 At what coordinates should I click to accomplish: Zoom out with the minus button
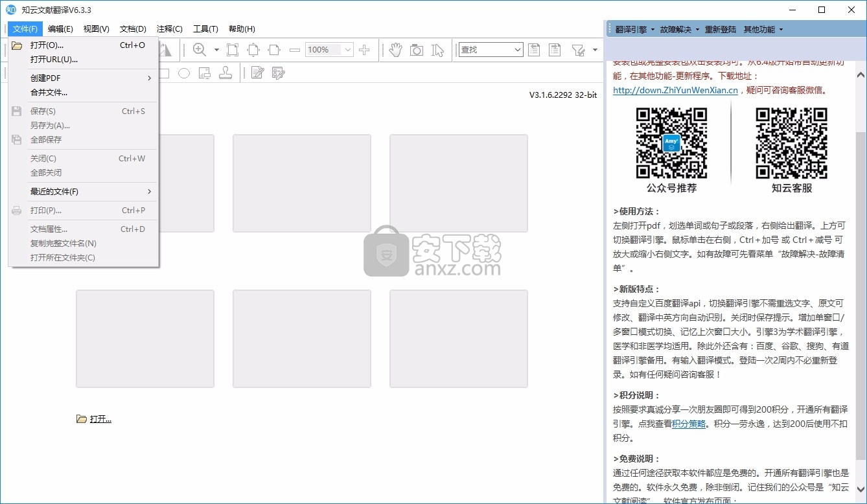[x=295, y=50]
